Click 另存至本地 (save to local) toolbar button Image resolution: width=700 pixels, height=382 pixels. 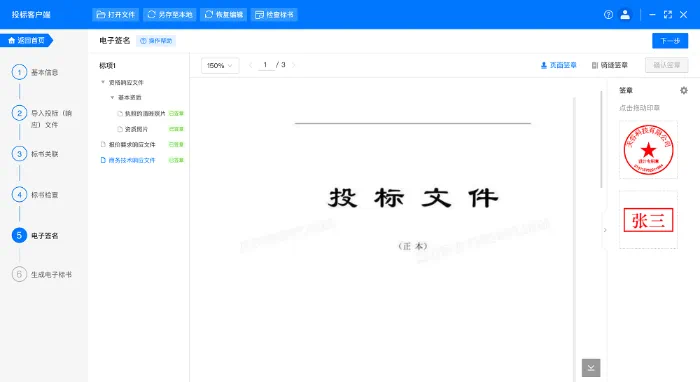(x=170, y=15)
